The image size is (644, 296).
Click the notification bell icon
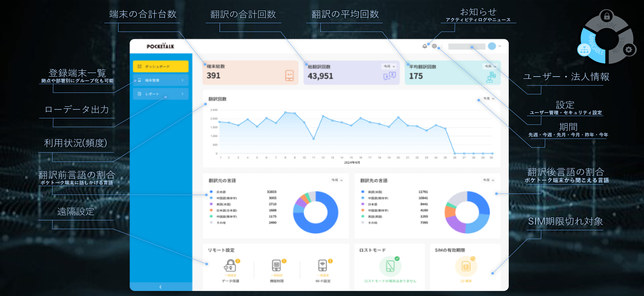pyautogui.click(x=424, y=46)
